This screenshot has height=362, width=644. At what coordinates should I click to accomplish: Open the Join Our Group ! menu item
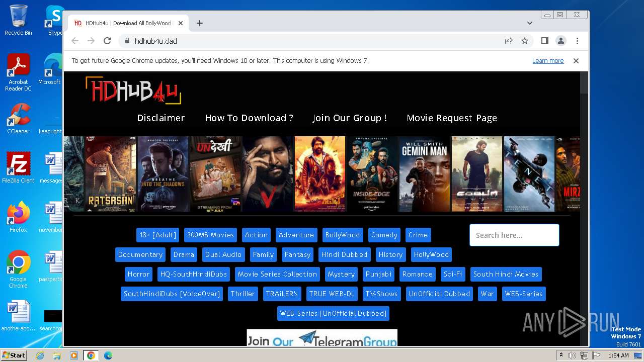coord(350,118)
